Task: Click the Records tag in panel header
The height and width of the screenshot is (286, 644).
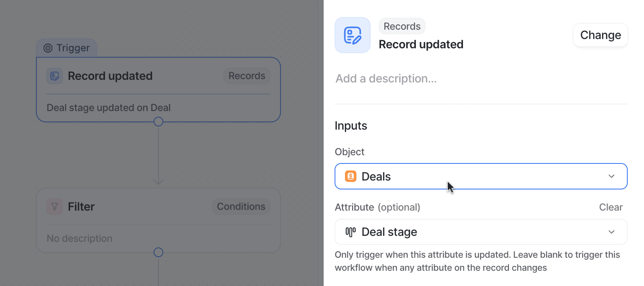Action: 402,26
